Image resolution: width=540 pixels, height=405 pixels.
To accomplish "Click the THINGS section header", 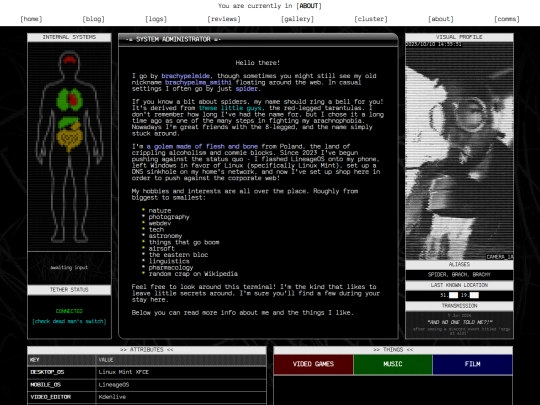I will coord(393,350).
